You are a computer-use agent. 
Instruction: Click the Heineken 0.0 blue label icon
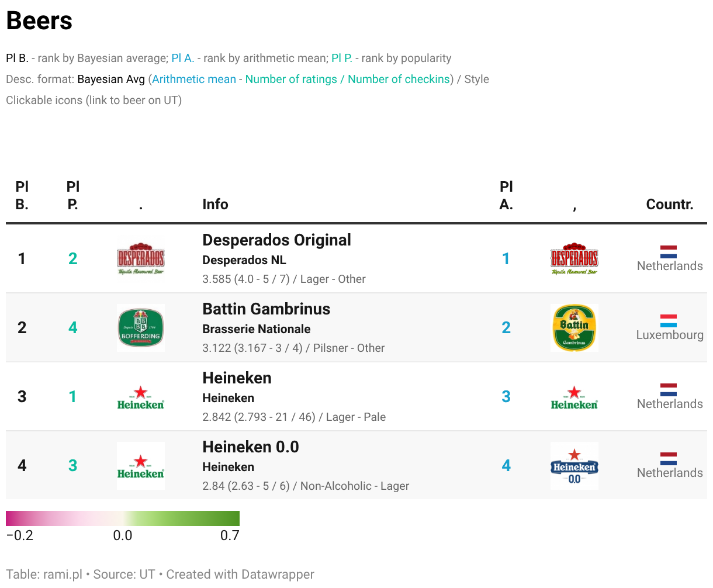tap(574, 465)
